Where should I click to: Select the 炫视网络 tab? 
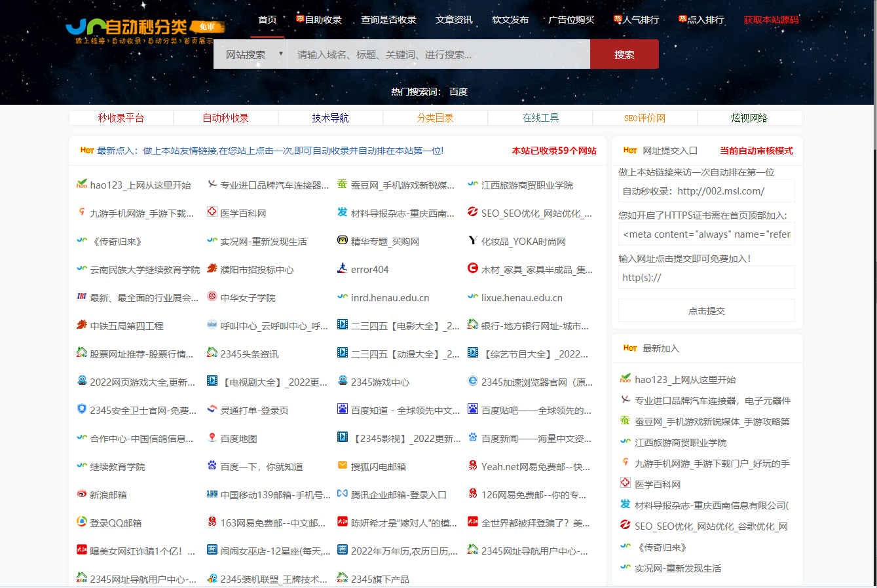(750, 118)
